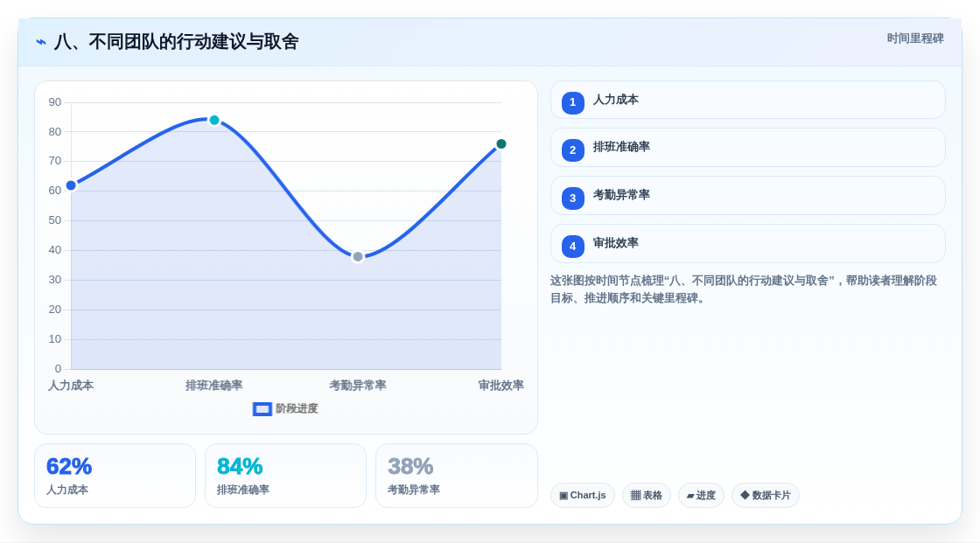Click the number 2 badge for 排班准确率

(x=572, y=150)
